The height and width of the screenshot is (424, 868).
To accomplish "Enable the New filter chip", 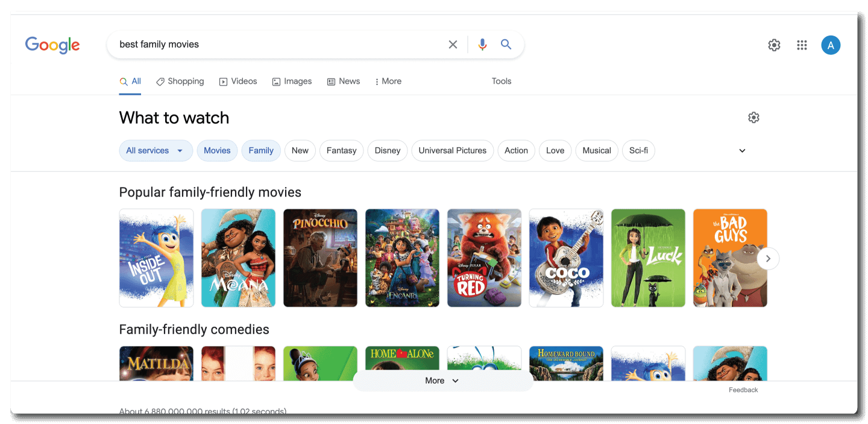I will click(x=300, y=151).
